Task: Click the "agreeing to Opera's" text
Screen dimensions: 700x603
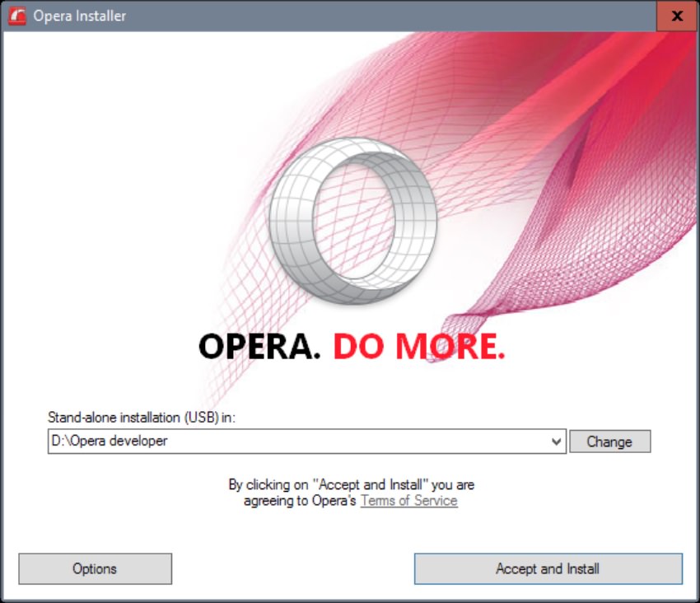Action: click(x=301, y=501)
